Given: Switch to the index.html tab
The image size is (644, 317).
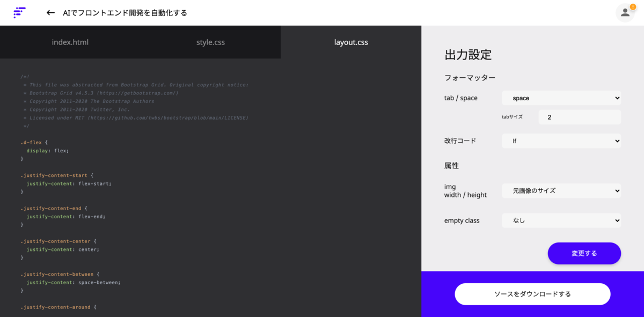Looking at the screenshot, I should (70, 42).
